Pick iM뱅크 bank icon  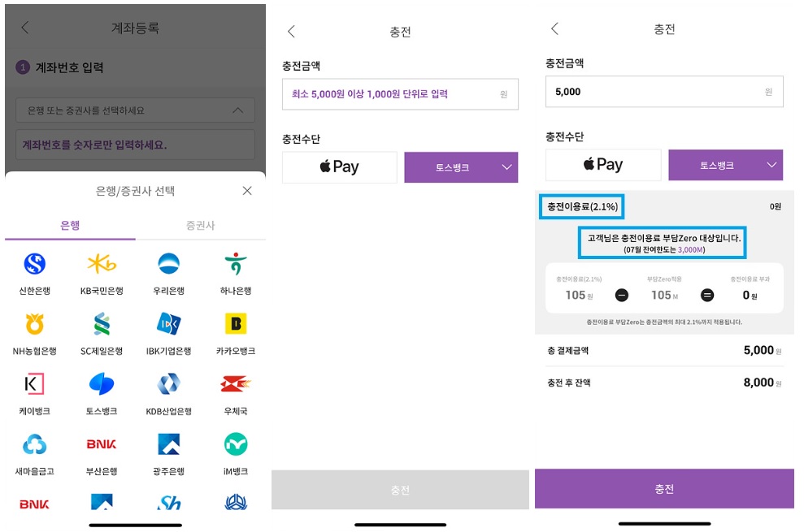pyautogui.click(x=236, y=444)
